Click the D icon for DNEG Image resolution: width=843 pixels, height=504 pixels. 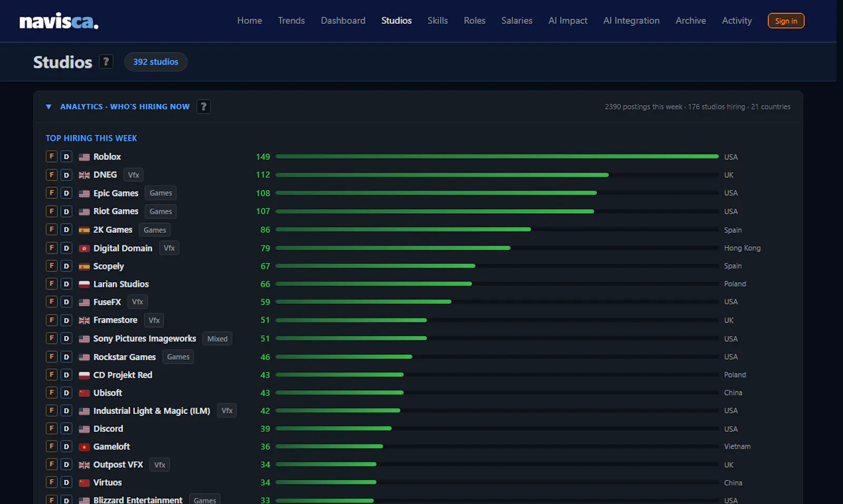[x=66, y=175]
